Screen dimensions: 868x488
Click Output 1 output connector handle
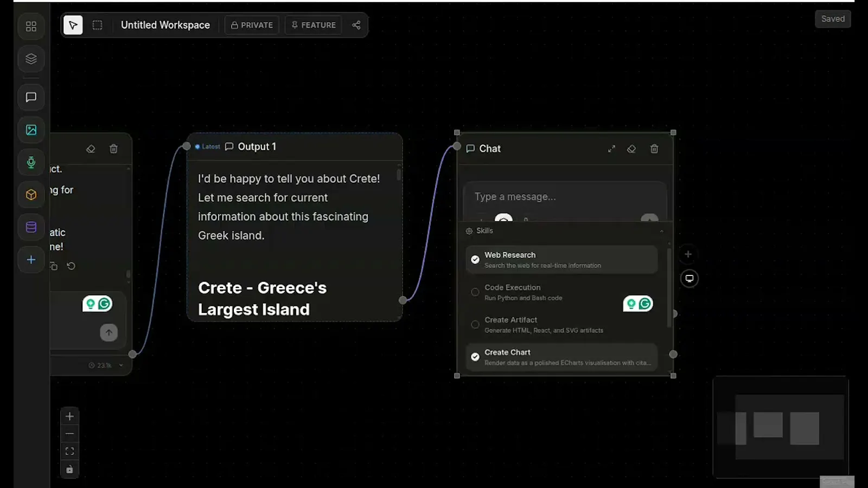pos(403,300)
